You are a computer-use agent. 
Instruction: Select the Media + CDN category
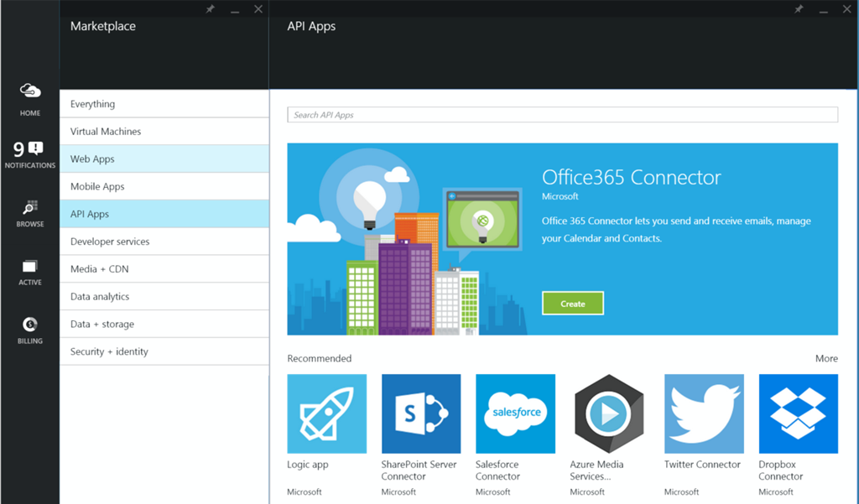pyautogui.click(x=164, y=269)
